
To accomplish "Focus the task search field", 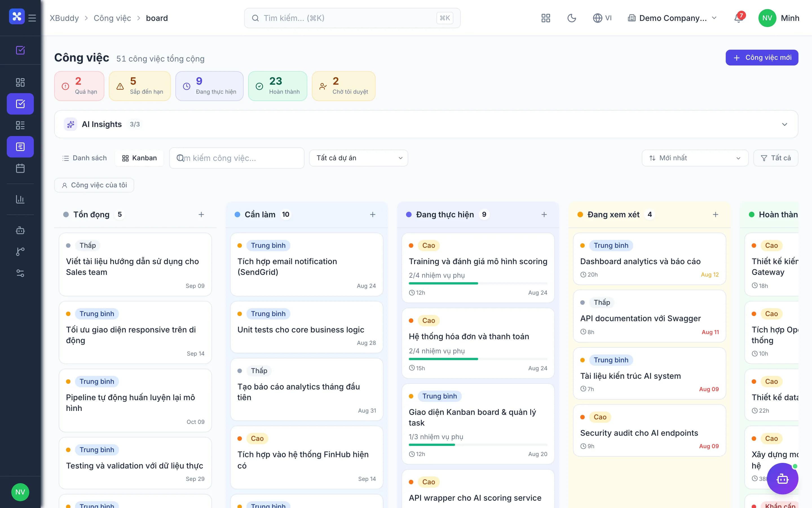I will point(237,158).
